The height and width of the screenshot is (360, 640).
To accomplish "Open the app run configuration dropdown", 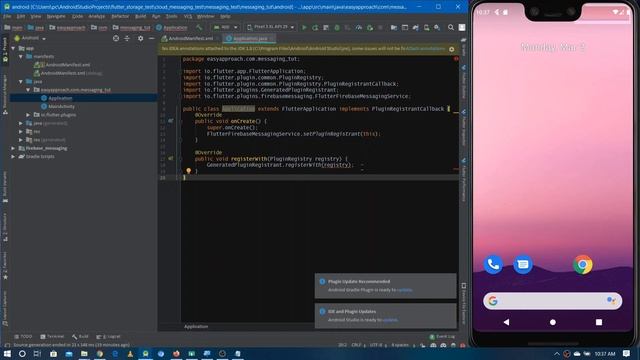I will (225, 27).
